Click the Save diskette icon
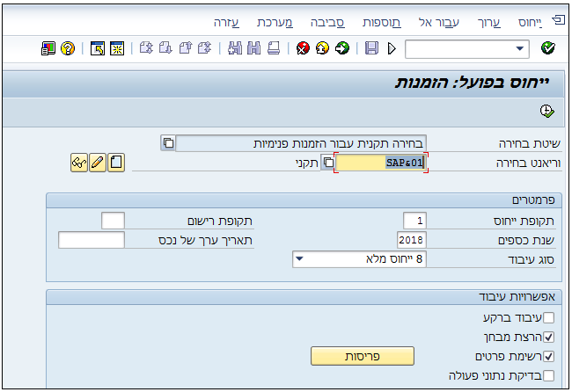The height and width of the screenshot is (392, 572). coord(371,48)
